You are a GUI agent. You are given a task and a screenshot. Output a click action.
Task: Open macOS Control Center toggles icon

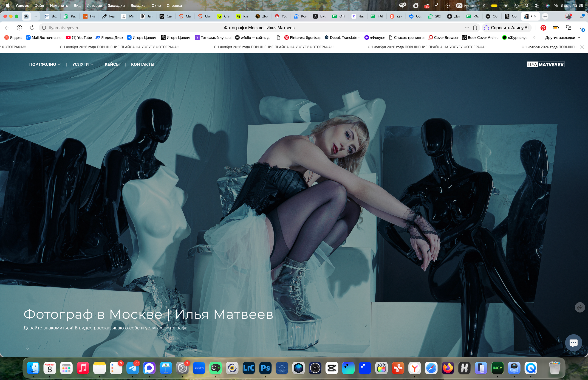point(537,6)
